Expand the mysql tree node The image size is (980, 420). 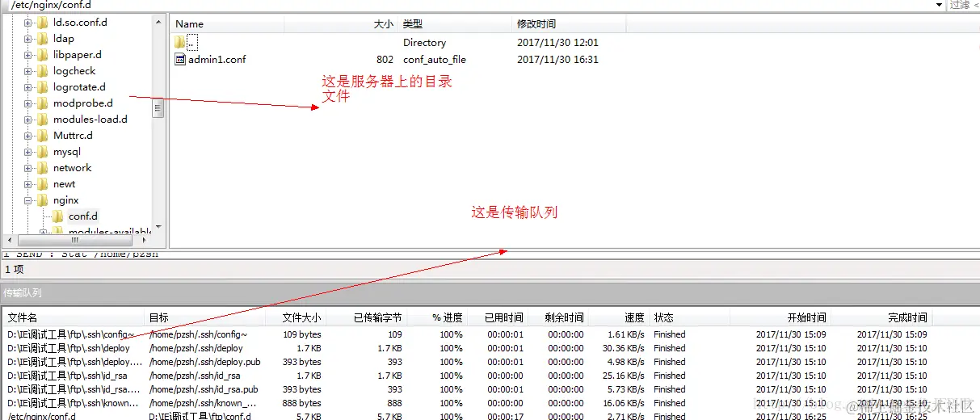tap(27, 152)
